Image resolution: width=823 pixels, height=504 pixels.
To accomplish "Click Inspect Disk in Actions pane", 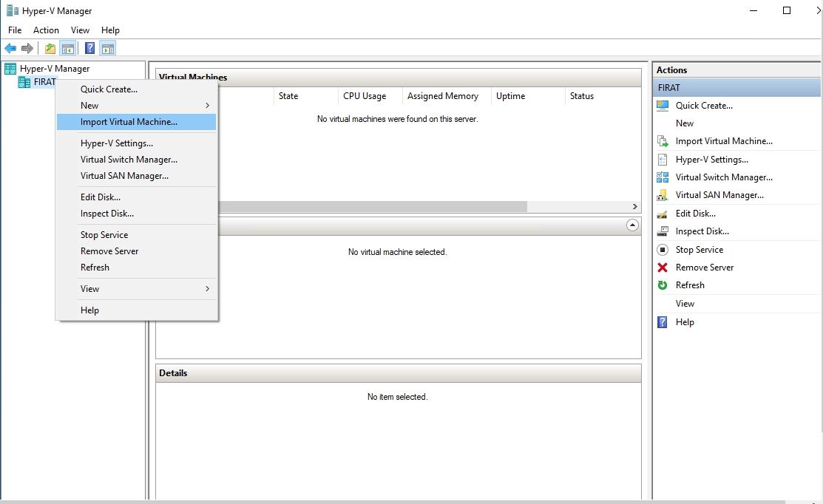I will pyautogui.click(x=702, y=231).
